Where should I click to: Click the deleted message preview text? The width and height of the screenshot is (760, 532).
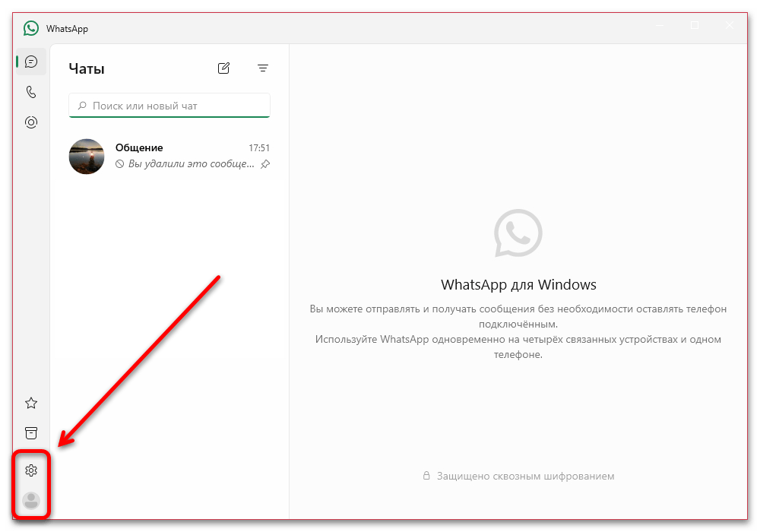click(x=191, y=163)
